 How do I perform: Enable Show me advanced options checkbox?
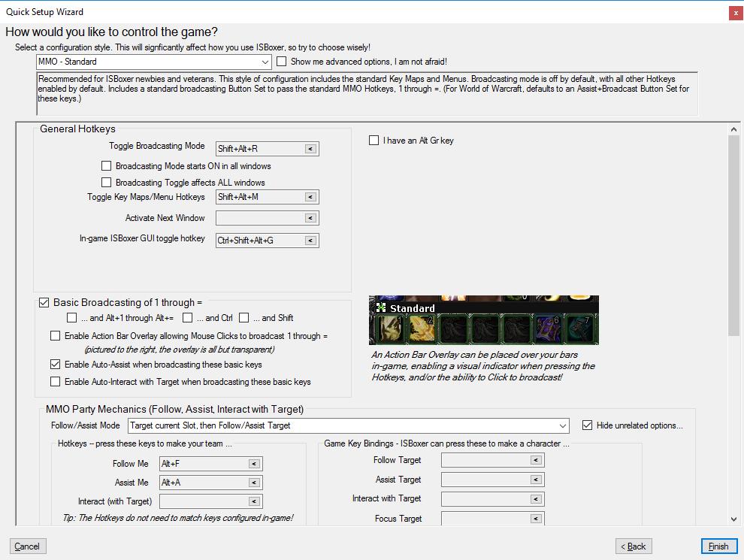click(281, 62)
